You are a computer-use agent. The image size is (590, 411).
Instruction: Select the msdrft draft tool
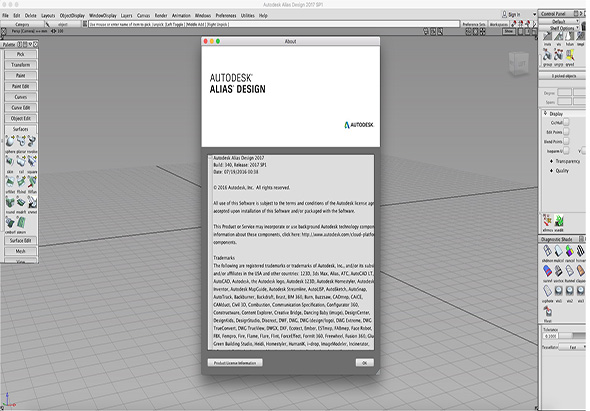tap(21, 203)
